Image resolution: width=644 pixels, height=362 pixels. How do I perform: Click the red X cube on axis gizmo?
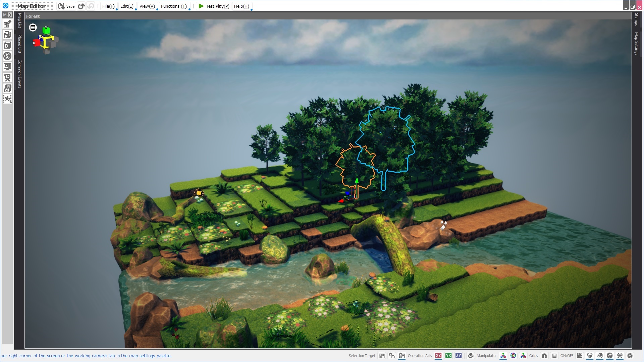coord(36,43)
